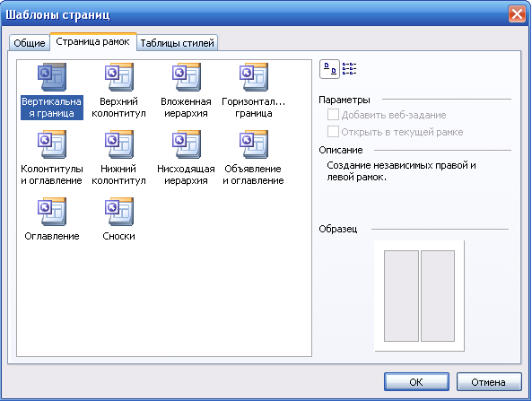Confirm with the OK button
This screenshot has height=401, width=532.
pyautogui.click(x=416, y=382)
